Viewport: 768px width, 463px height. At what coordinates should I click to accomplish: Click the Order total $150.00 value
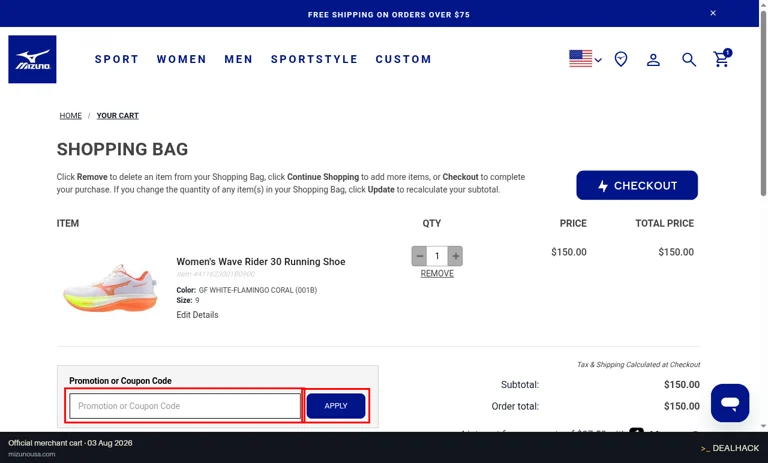click(x=682, y=406)
